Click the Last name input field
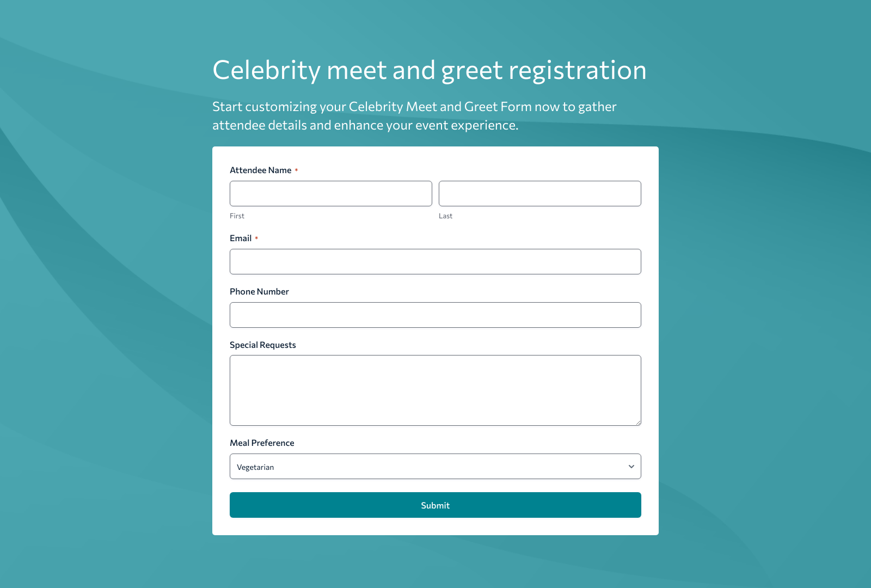 coord(539,193)
